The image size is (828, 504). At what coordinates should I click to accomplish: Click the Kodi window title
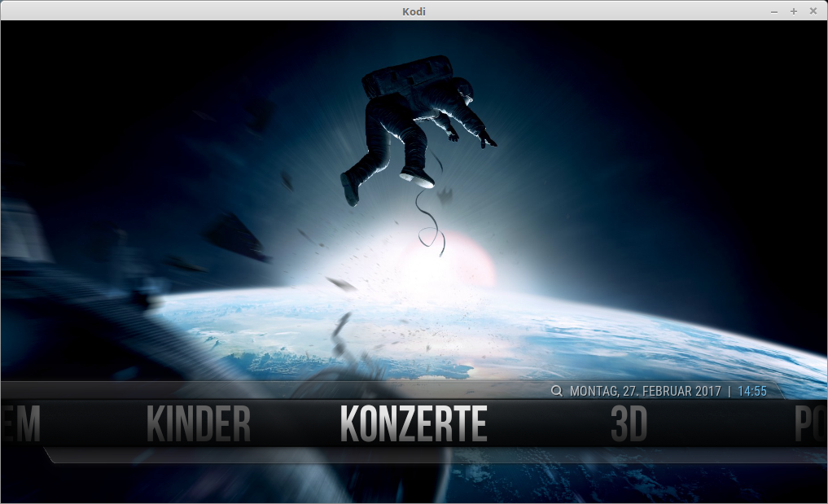pos(414,11)
